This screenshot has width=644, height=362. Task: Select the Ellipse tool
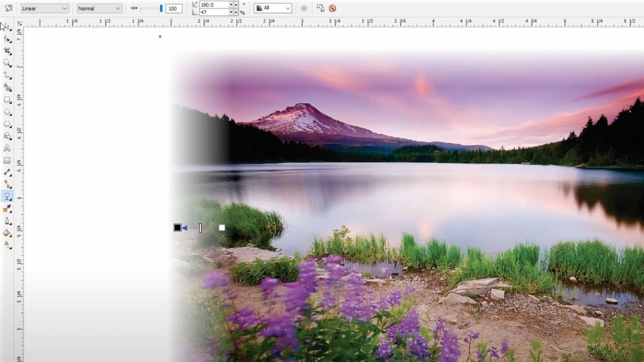point(8,112)
